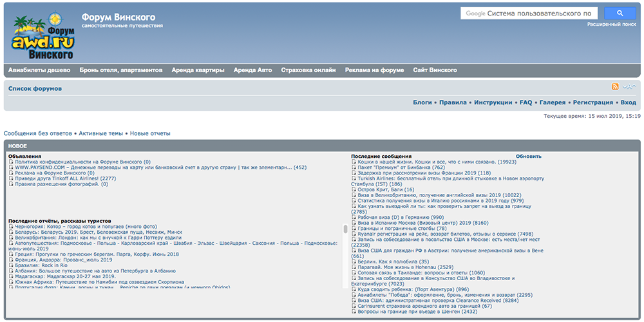Screen dimensions: 644x322
Task: Click post icon before Рабочая виза (D) в Германию
Action: tap(354, 218)
